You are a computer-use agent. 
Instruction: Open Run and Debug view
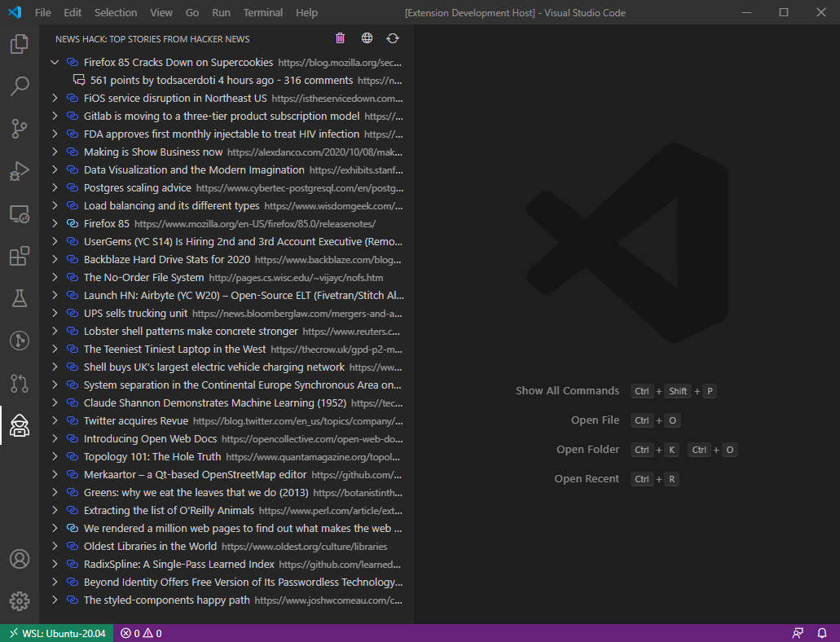20,171
